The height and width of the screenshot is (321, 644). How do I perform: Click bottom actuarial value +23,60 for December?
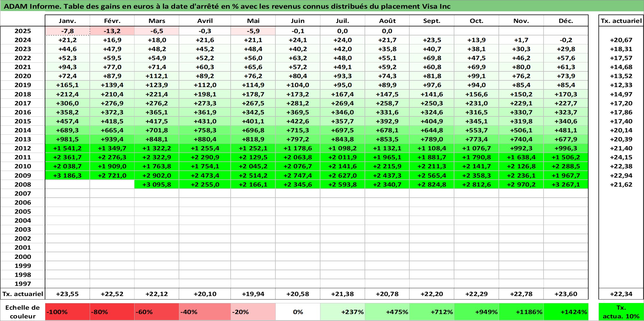coord(566,294)
